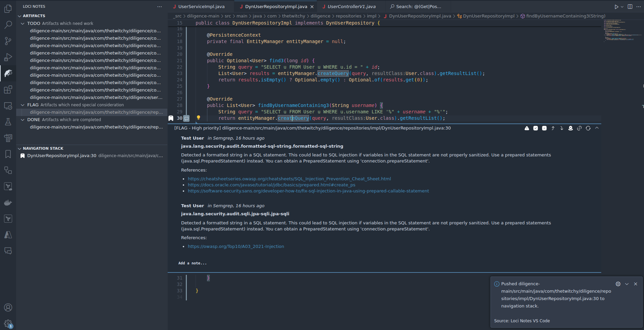Collapse the FLAG artifacts group
644x330 pixels.
pyautogui.click(x=23, y=105)
